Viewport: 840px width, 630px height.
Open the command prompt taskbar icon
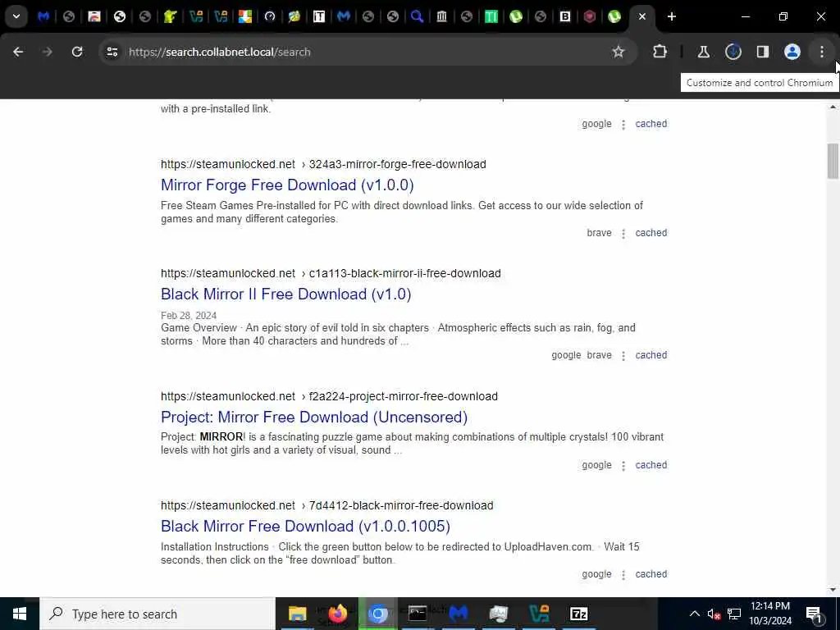418,614
